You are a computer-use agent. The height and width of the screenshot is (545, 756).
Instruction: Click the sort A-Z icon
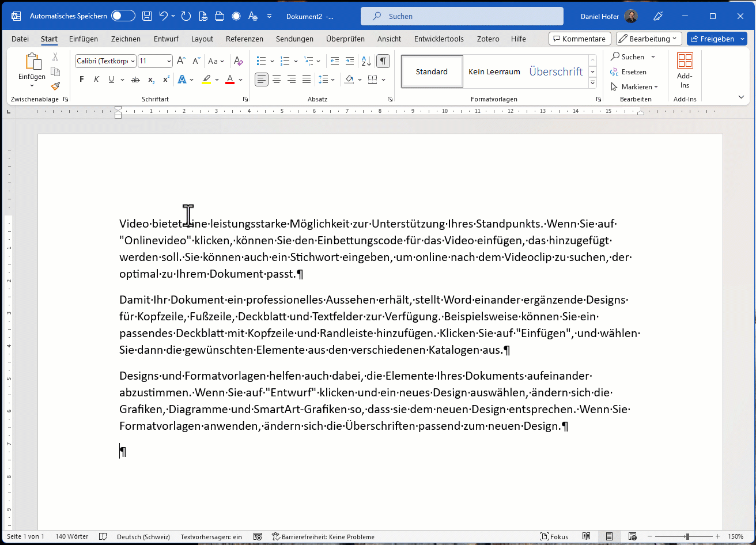[366, 61]
